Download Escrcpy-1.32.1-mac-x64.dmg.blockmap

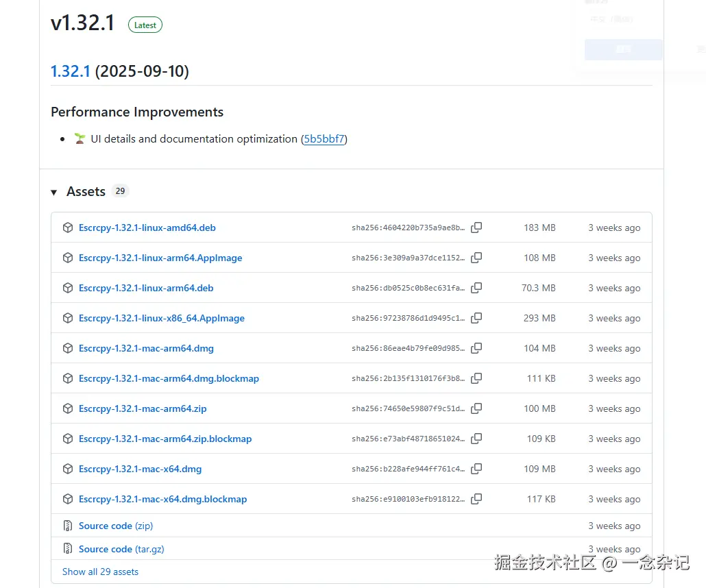tap(162, 500)
